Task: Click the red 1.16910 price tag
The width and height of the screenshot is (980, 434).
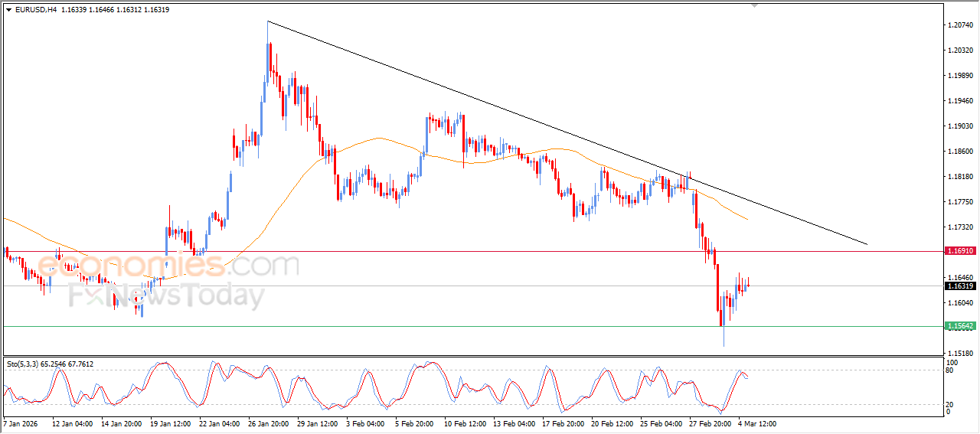Action: click(960, 250)
